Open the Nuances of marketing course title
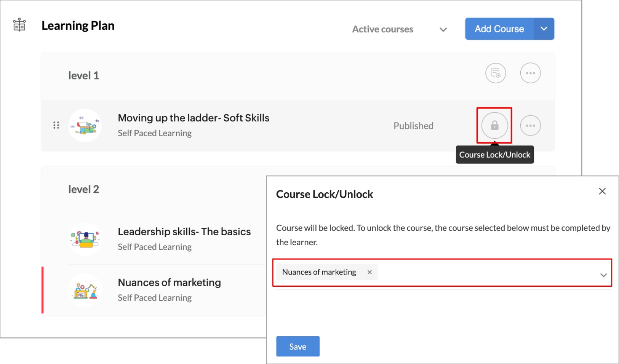The width and height of the screenshot is (619, 364). (x=169, y=283)
